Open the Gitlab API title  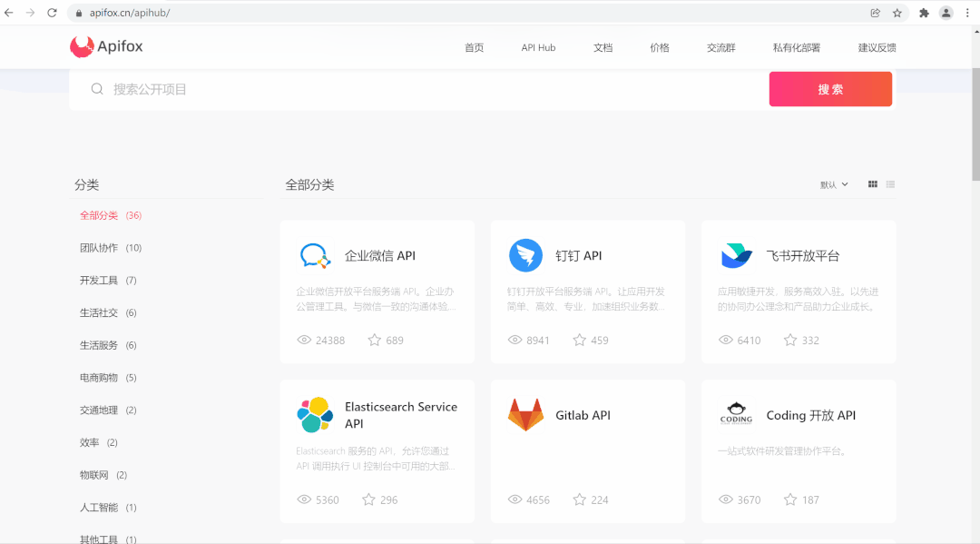click(x=583, y=415)
